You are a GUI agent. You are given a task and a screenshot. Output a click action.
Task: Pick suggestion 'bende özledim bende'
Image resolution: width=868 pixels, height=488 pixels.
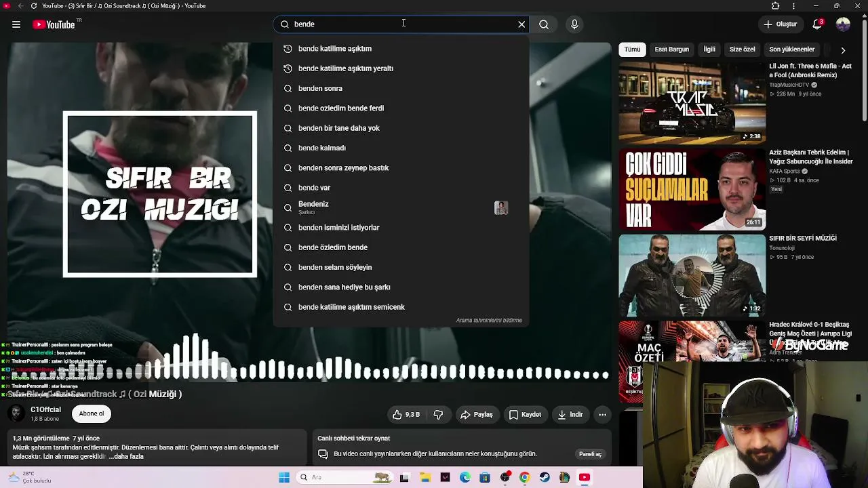(401, 247)
